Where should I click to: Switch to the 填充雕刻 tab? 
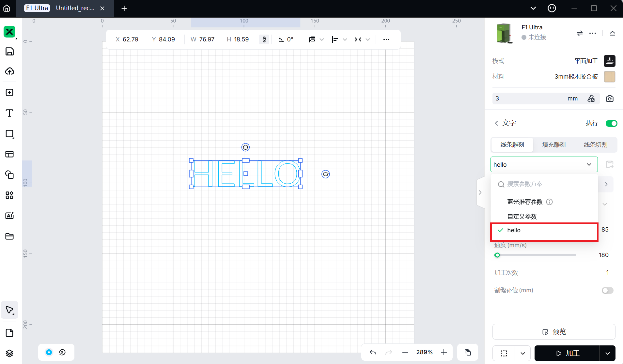coord(554,144)
